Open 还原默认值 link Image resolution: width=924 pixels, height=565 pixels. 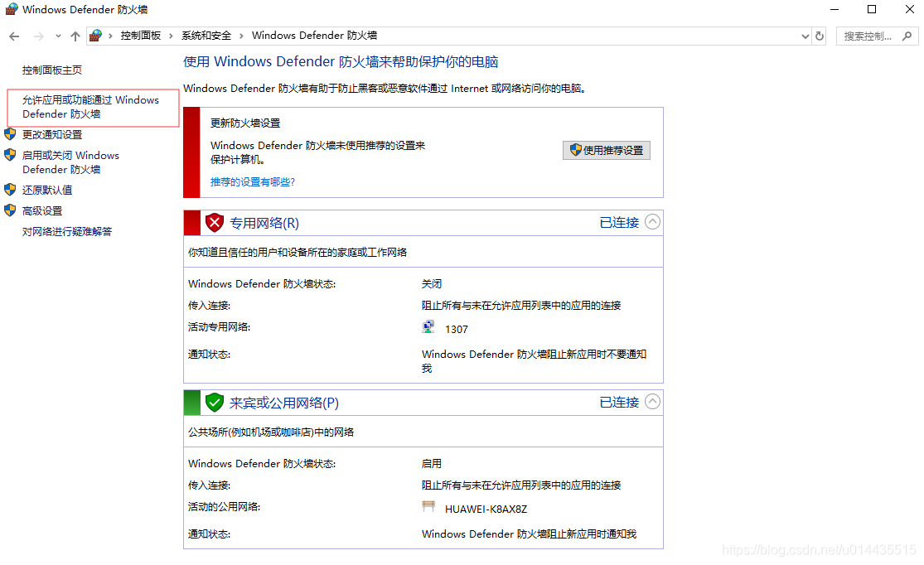coord(47,191)
